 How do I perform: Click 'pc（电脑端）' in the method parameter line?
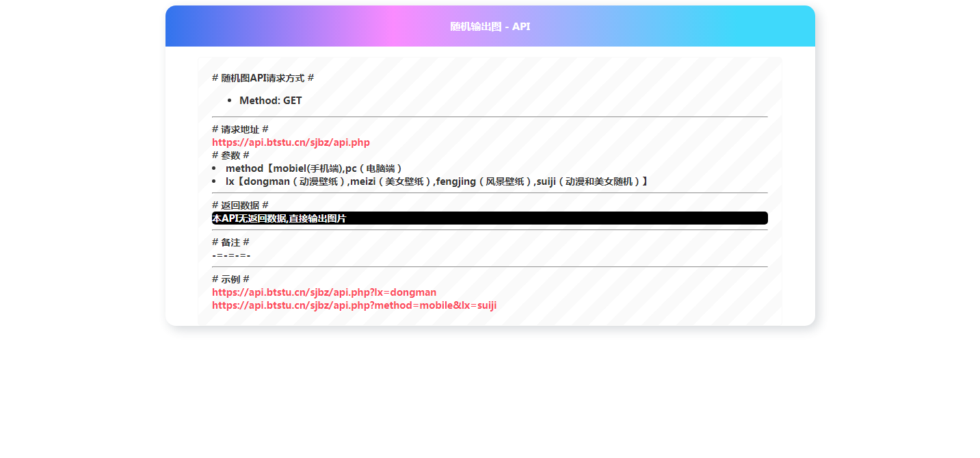(374, 168)
